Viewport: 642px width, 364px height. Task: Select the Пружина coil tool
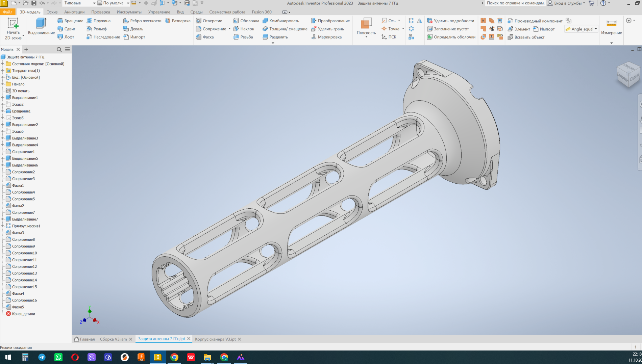98,21
